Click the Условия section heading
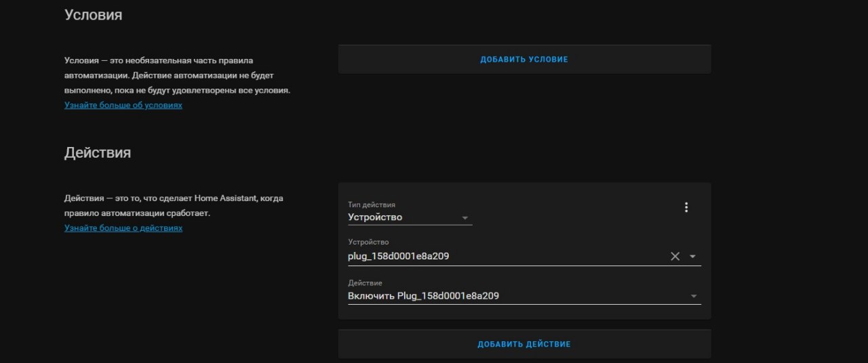Image resolution: width=868 pixels, height=363 pixels. coord(94,14)
